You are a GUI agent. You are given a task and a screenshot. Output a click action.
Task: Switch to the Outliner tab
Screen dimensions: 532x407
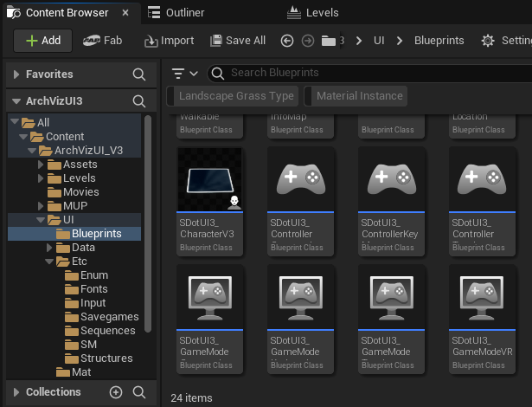[x=176, y=13]
